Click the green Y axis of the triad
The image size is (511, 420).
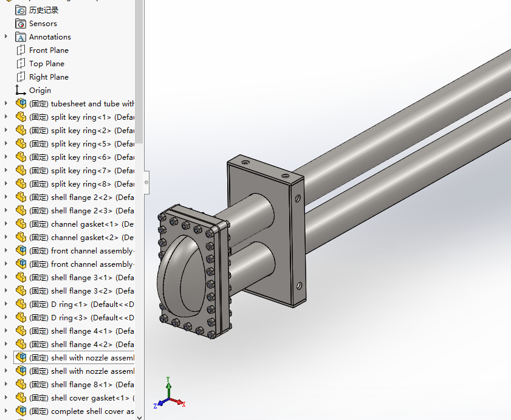(168, 388)
